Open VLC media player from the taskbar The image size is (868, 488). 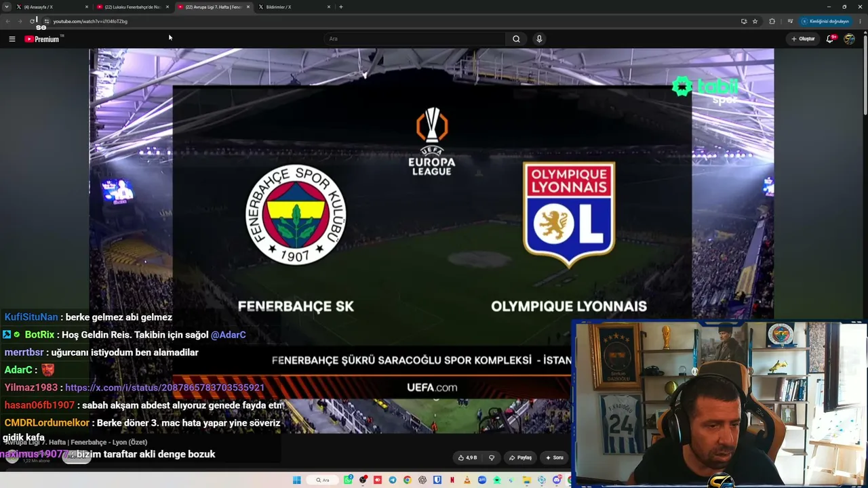point(467,480)
